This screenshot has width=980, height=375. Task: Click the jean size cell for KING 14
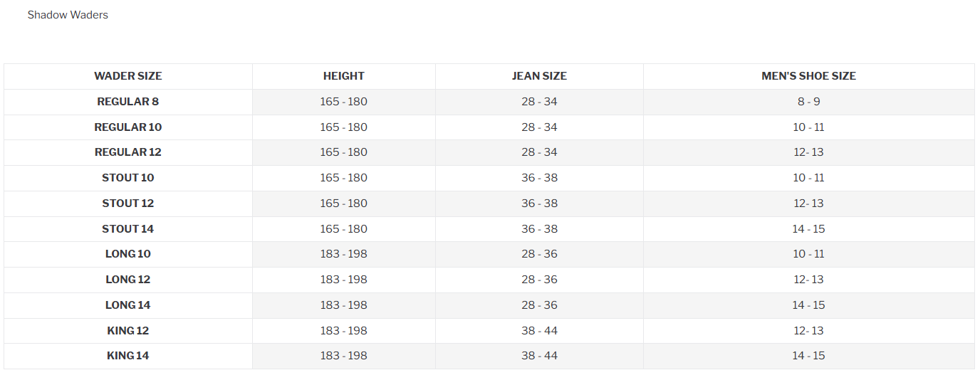click(x=539, y=356)
